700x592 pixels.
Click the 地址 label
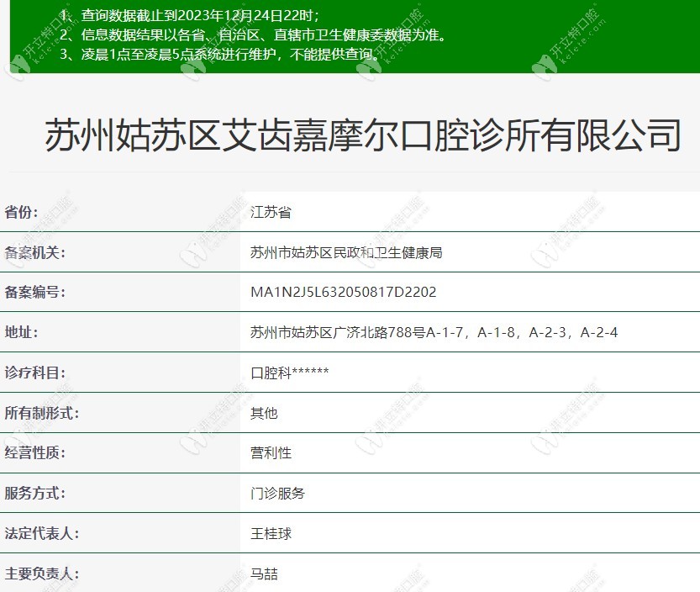pyautogui.click(x=21, y=332)
